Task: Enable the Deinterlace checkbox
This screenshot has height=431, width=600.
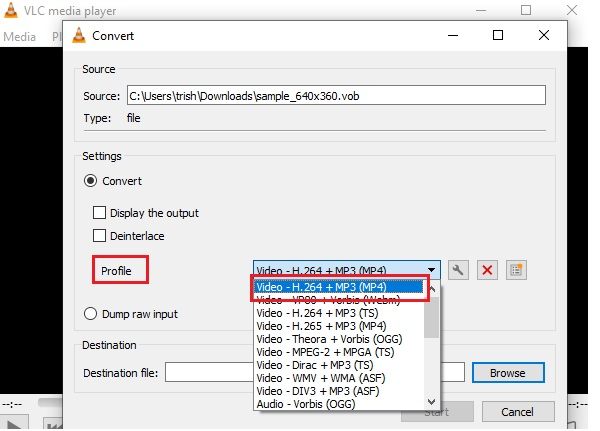Action: tap(99, 235)
